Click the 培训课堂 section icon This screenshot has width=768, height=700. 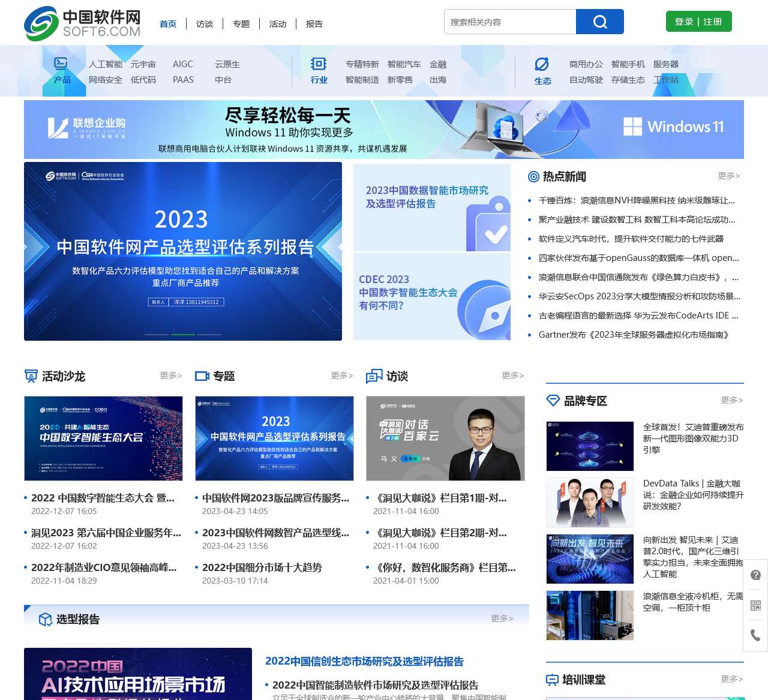pyautogui.click(x=552, y=680)
